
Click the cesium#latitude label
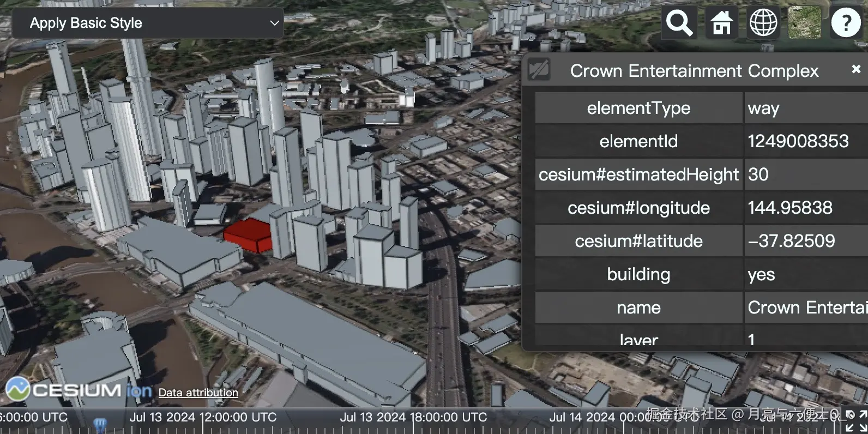[638, 241]
